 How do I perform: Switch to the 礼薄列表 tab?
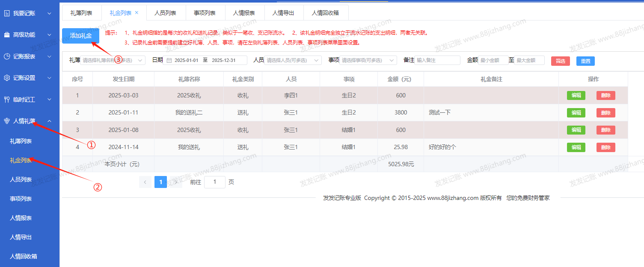coord(81,13)
